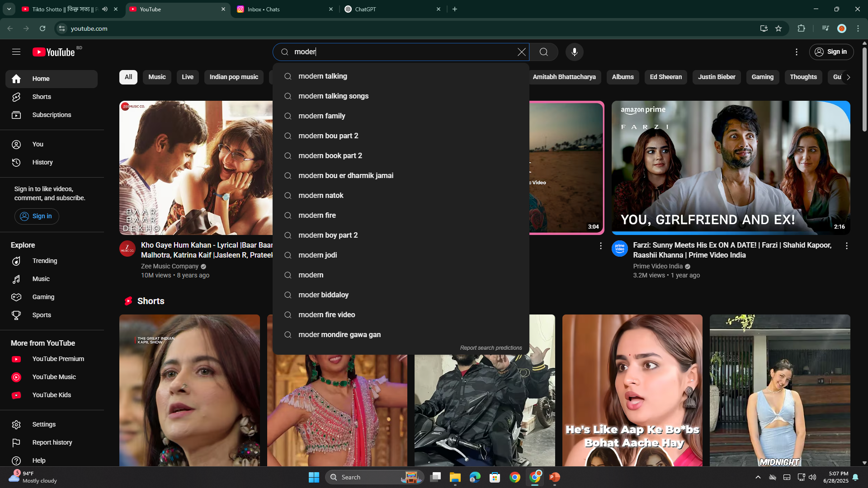The height and width of the screenshot is (488, 868).
Task: Start voice search with microphone
Action: click(574, 52)
